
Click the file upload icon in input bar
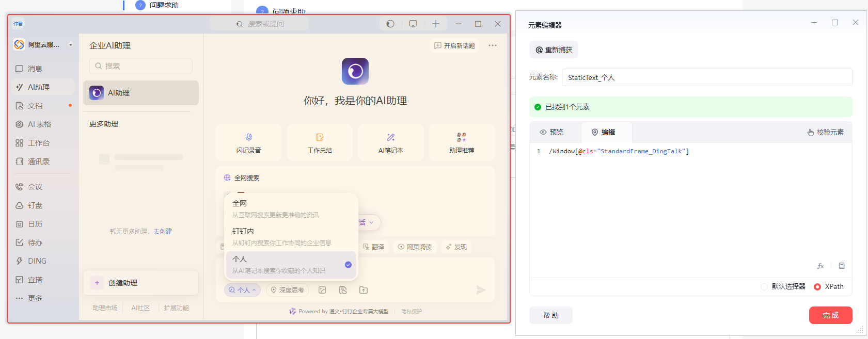(x=364, y=290)
